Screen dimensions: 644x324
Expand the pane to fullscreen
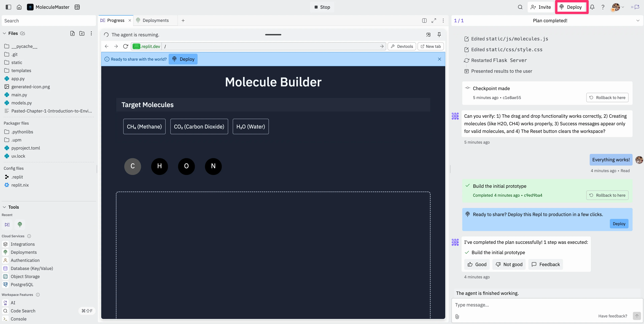pyautogui.click(x=434, y=21)
